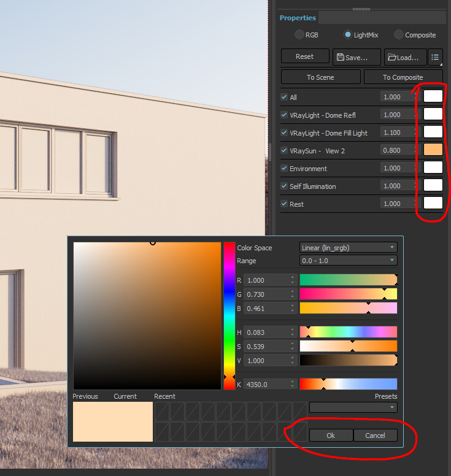The height and width of the screenshot is (476, 451).
Task: Toggle VRayLight - Dome Fill Light checkbox
Action: click(284, 132)
